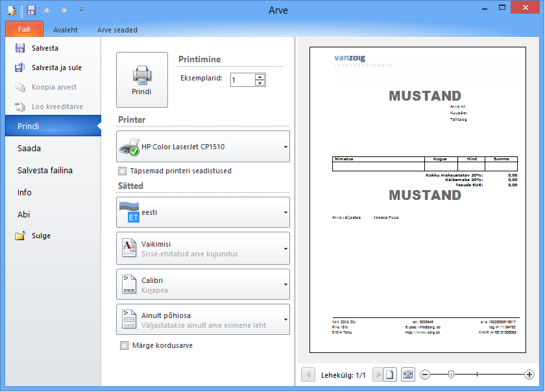The height and width of the screenshot is (392, 545).
Task: Click the "Sätted" section heading
Action: pyautogui.click(x=130, y=186)
